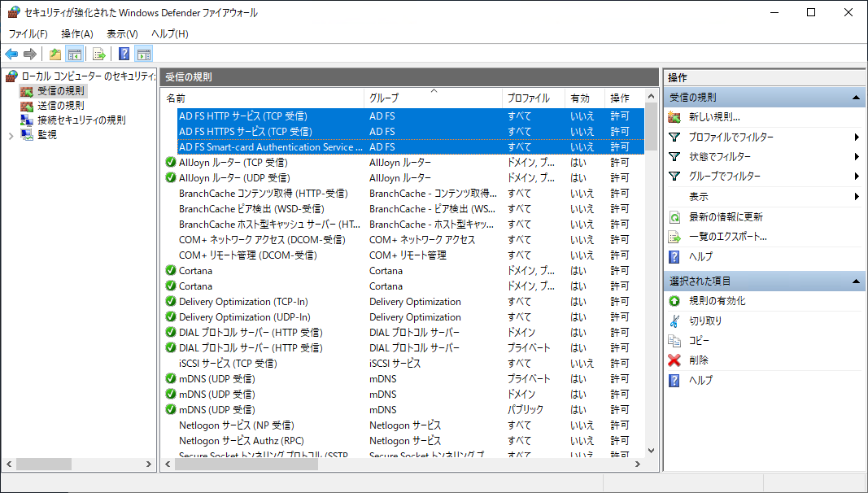Refresh the list with 最新の情報に更新

click(x=726, y=217)
